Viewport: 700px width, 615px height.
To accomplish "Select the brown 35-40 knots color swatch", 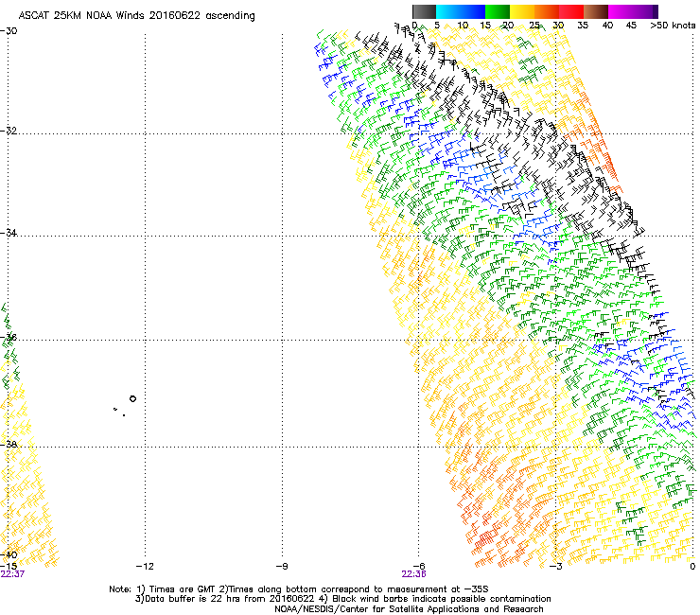I will (x=596, y=11).
